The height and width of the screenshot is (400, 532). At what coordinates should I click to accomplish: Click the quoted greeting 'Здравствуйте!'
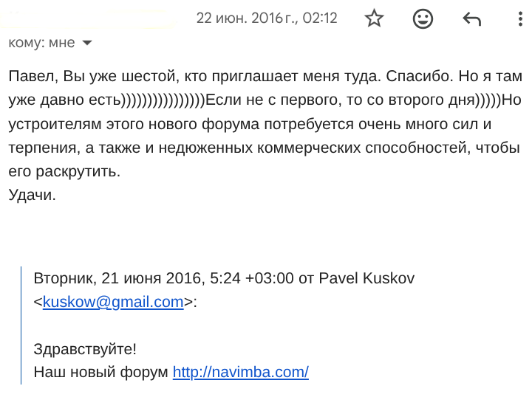click(x=85, y=349)
